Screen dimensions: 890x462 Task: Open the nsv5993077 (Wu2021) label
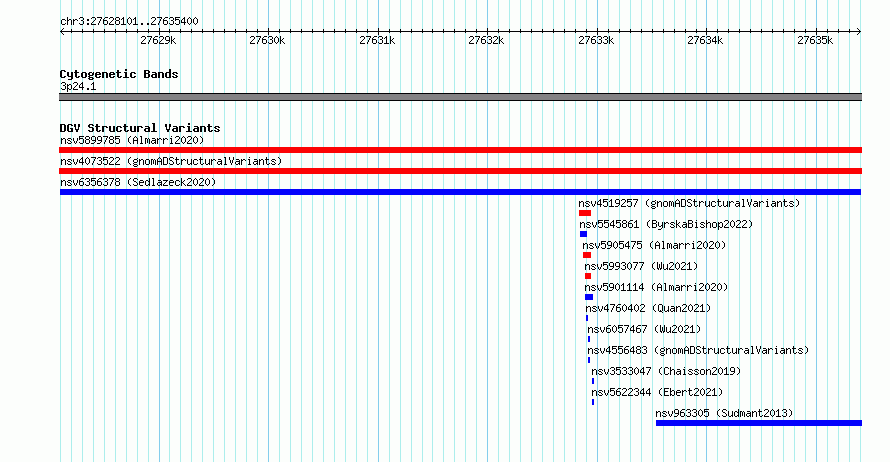coord(641,266)
